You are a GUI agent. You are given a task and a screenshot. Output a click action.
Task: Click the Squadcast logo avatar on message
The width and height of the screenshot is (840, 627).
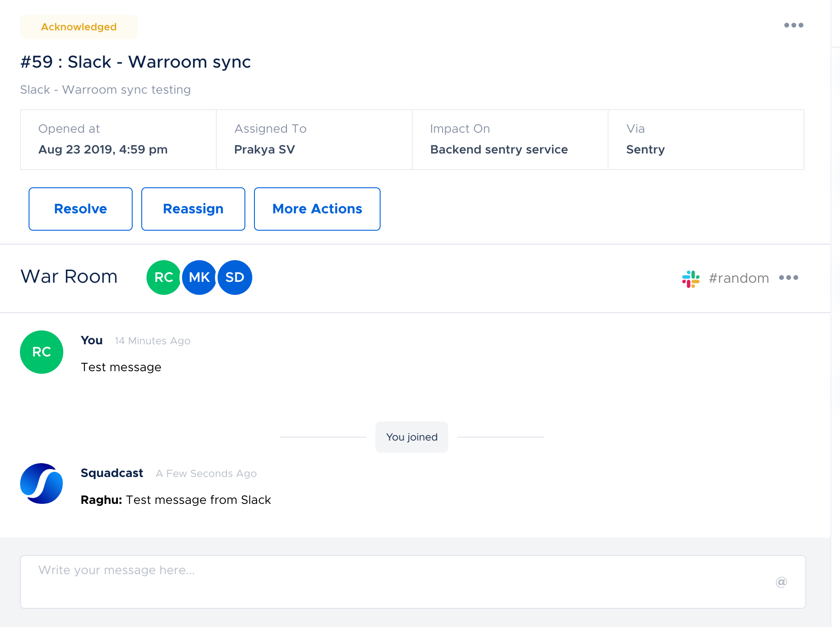pos(42,483)
